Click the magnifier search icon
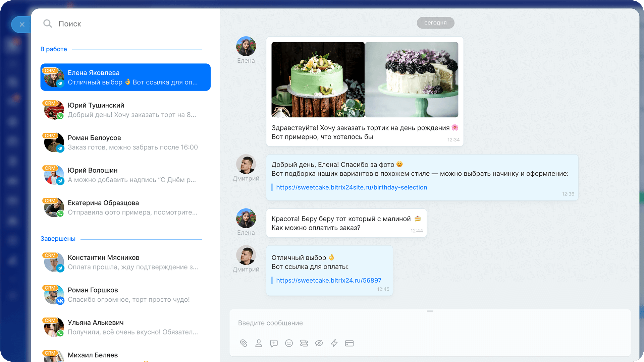This screenshot has width=644, height=362. click(x=48, y=23)
